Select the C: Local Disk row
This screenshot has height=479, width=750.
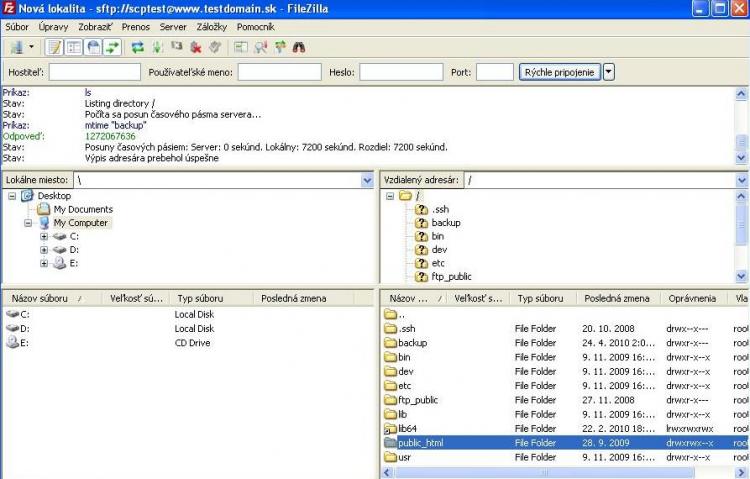tap(188, 314)
